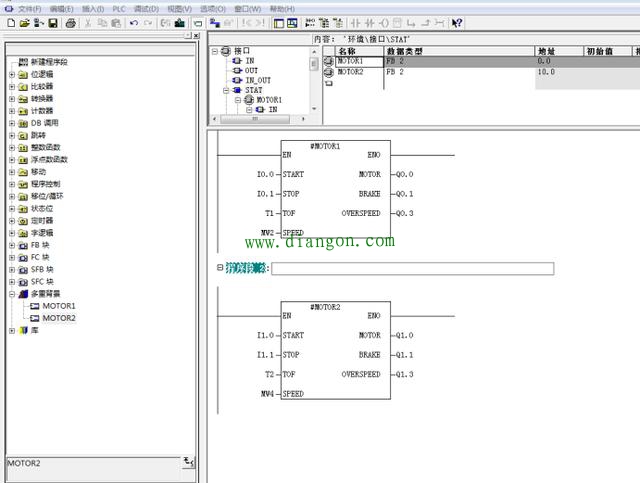Click the Cut toolbar icon

pyautogui.click(x=87, y=23)
